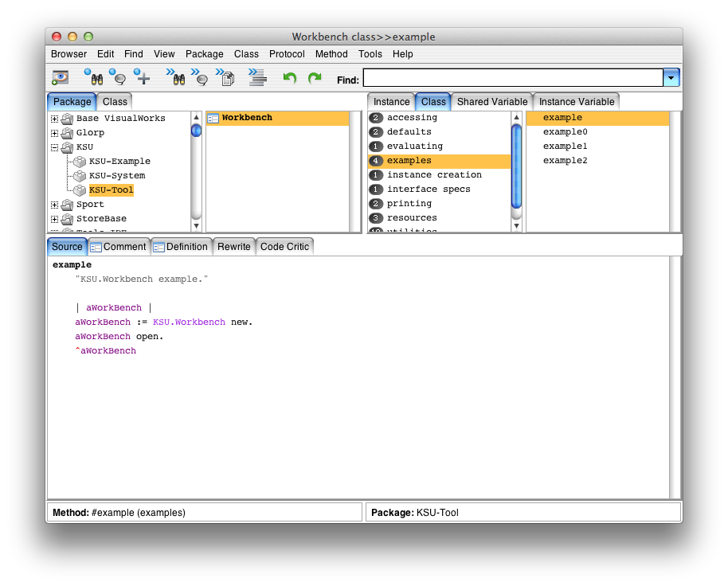The width and height of the screenshot is (728, 586).
Task: Open the Find menu
Action: pos(134,54)
